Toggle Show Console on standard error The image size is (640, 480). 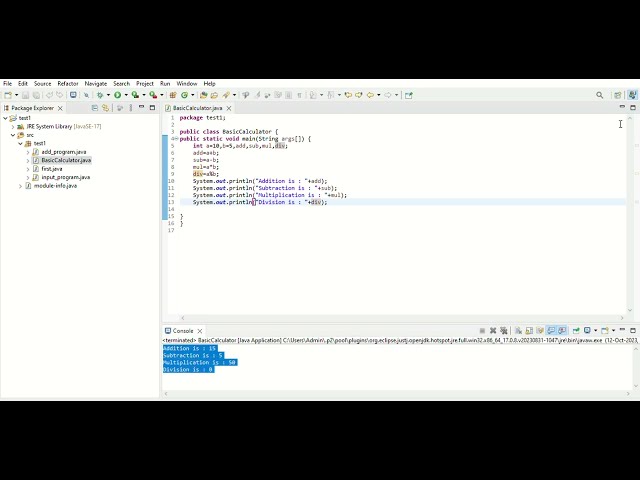tap(562, 331)
